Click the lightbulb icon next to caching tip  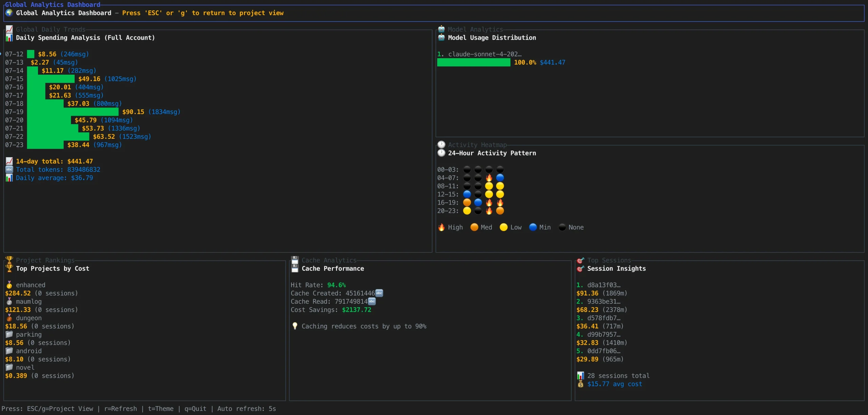tap(295, 326)
